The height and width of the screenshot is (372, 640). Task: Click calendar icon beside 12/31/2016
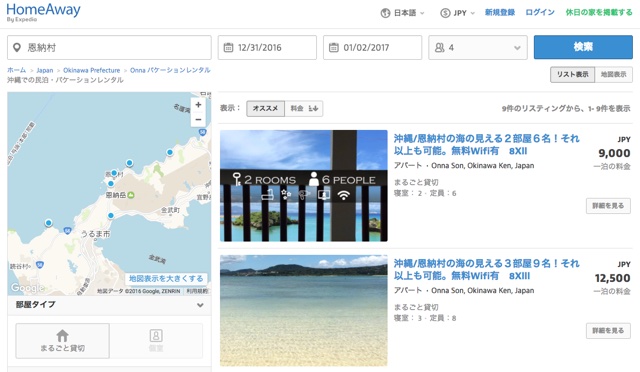point(228,47)
